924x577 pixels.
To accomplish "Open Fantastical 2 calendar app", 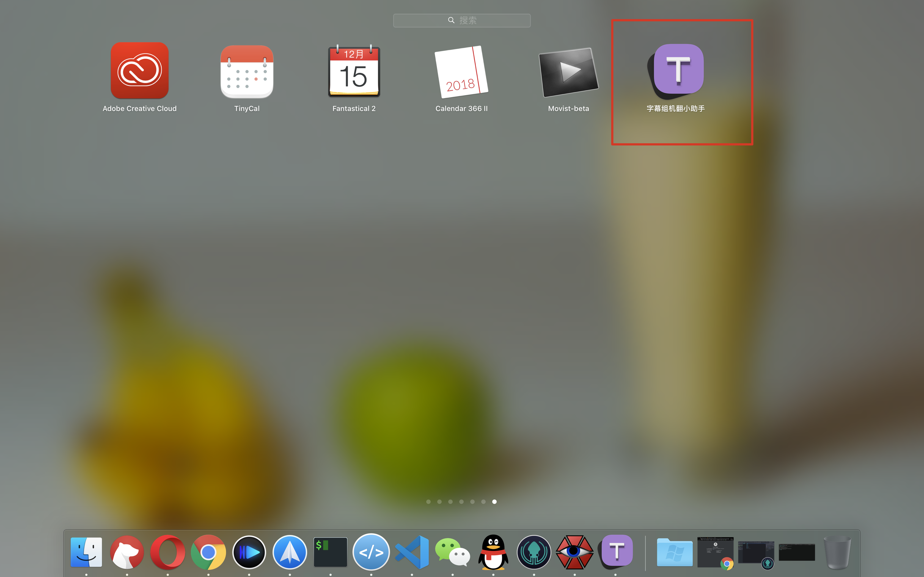I will (354, 72).
